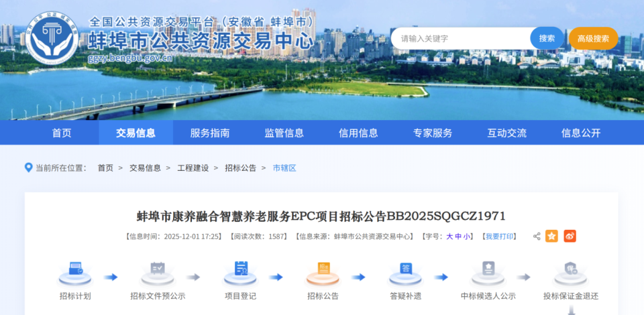
Task: Open the 信用信息 navigation tab
Action: click(358, 133)
